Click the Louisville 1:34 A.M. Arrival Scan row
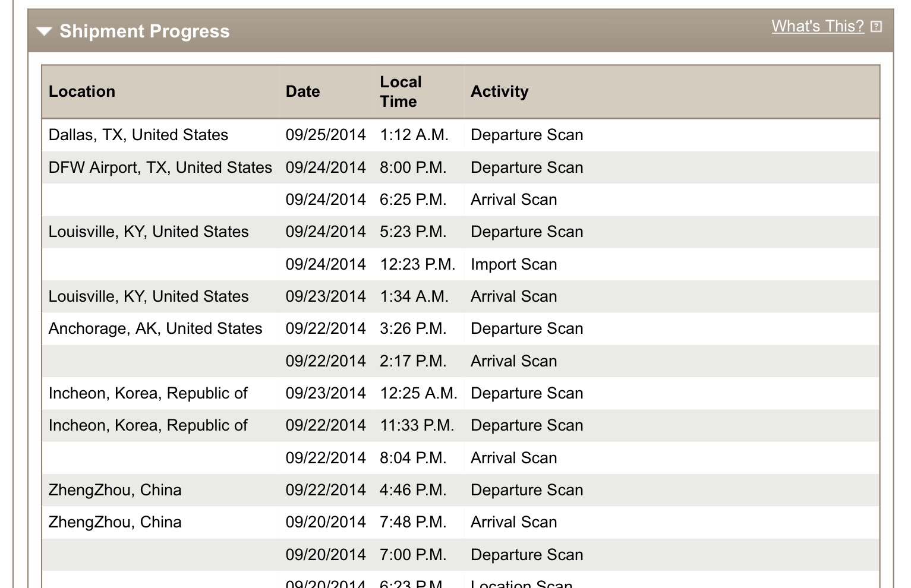Screen dimensions: 911x588 [461, 296]
